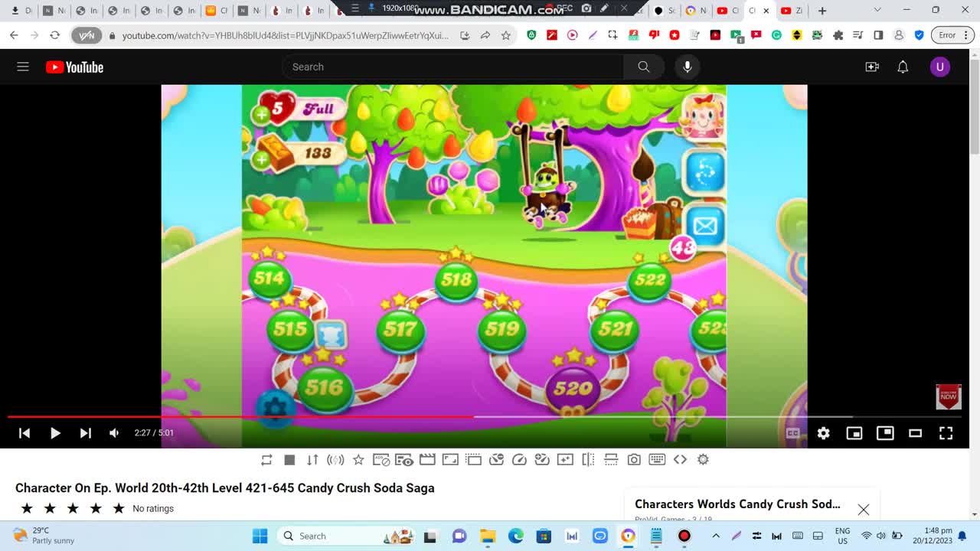Enter full screen mode
Image resolution: width=980 pixels, height=551 pixels.
pyautogui.click(x=946, y=433)
